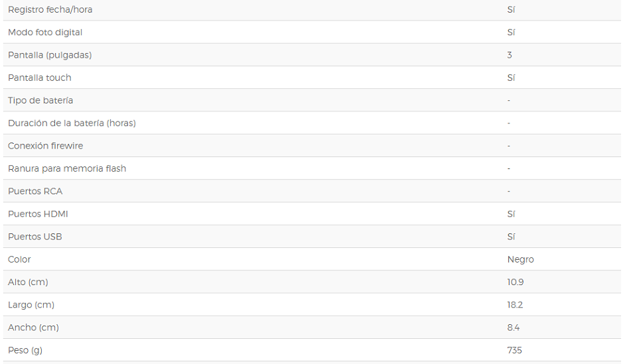Click the 'Ancho (cm)' value 8.4

click(x=513, y=328)
